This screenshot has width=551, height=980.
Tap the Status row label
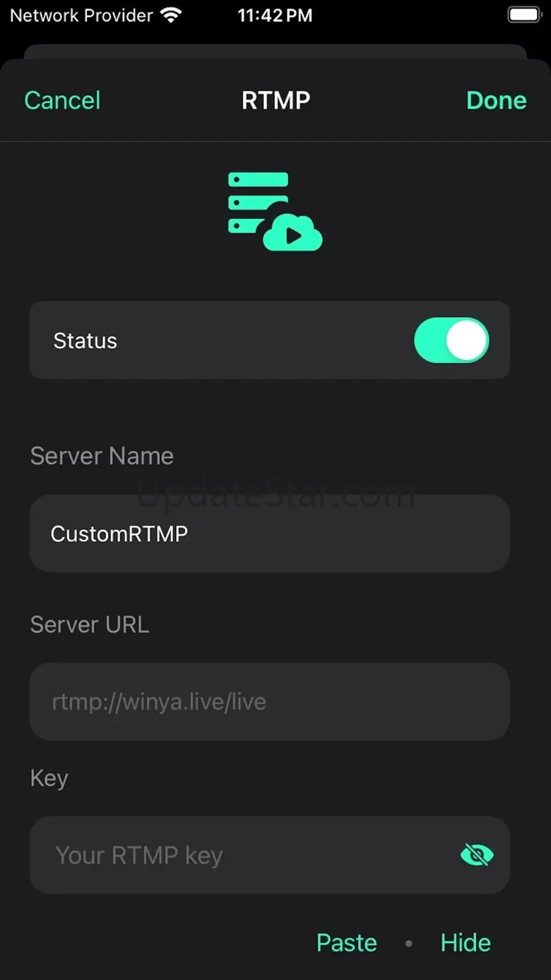pyautogui.click(x=85, y=341)
